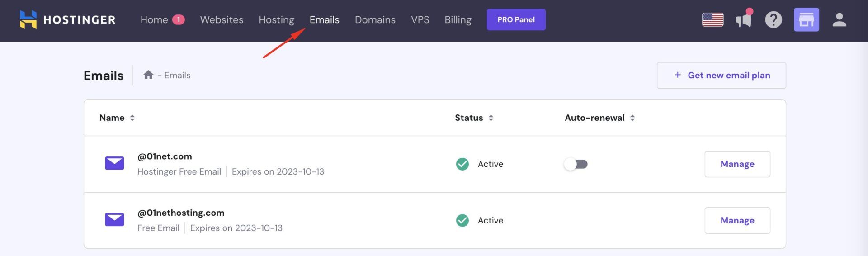Image resolution: width=868 pixels, height=256 pixels.
Task: Manage the @01nethosting.com email
Action: coord(737,220)
